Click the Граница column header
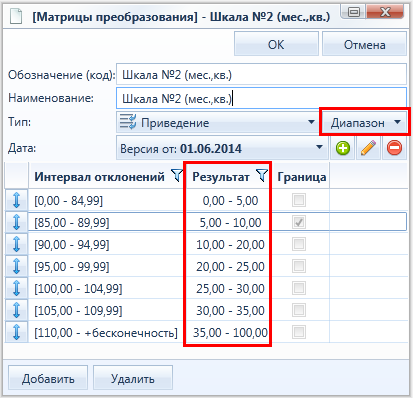This screenshot has width=413, height=398. 301,176
